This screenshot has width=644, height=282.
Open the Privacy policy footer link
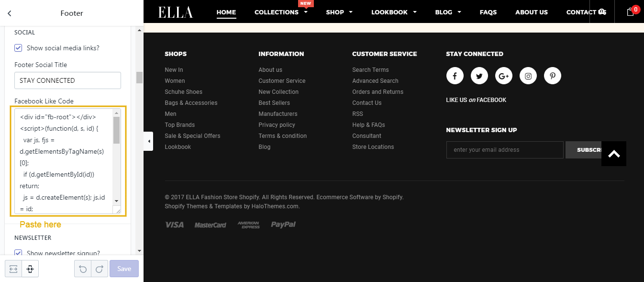277,125
